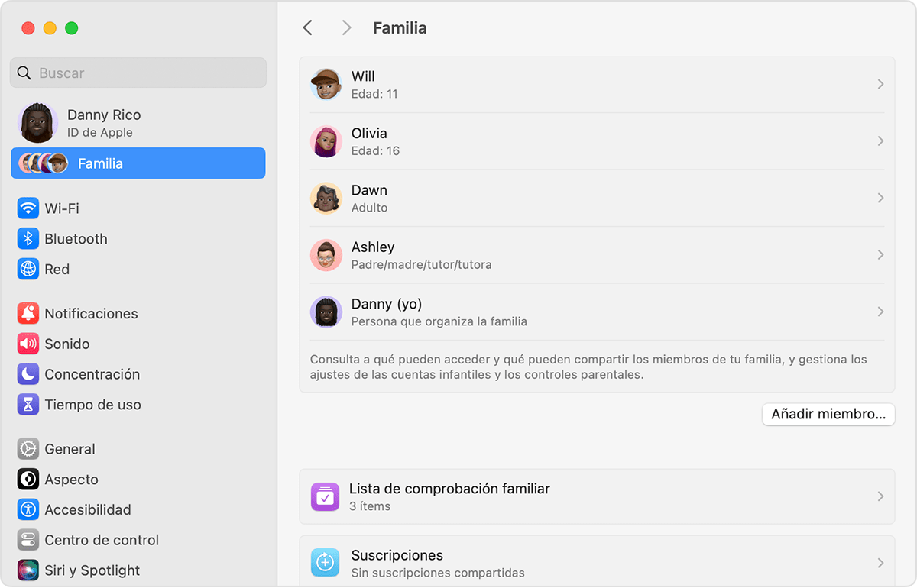Click the Notificaciones bell icon
The height and width of the screenshot is (588, 917).
(28, 313)
